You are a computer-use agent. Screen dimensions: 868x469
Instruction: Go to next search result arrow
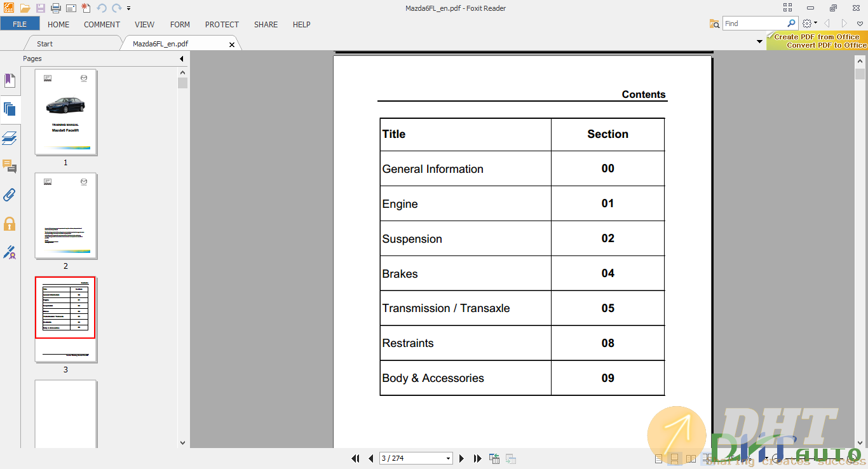click(x=844, y=24)
